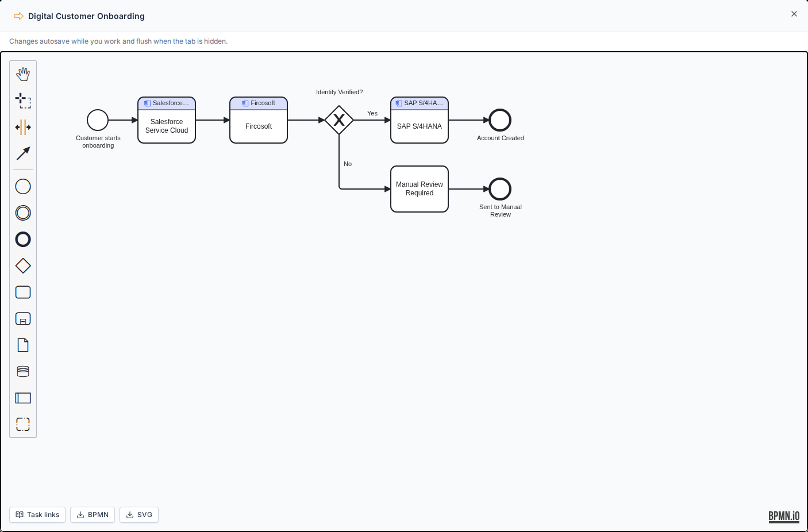Viewport: 808px width, 532px height.
Task: Close the Digital Customer Onboarding dialog
Action: (794, 14)
